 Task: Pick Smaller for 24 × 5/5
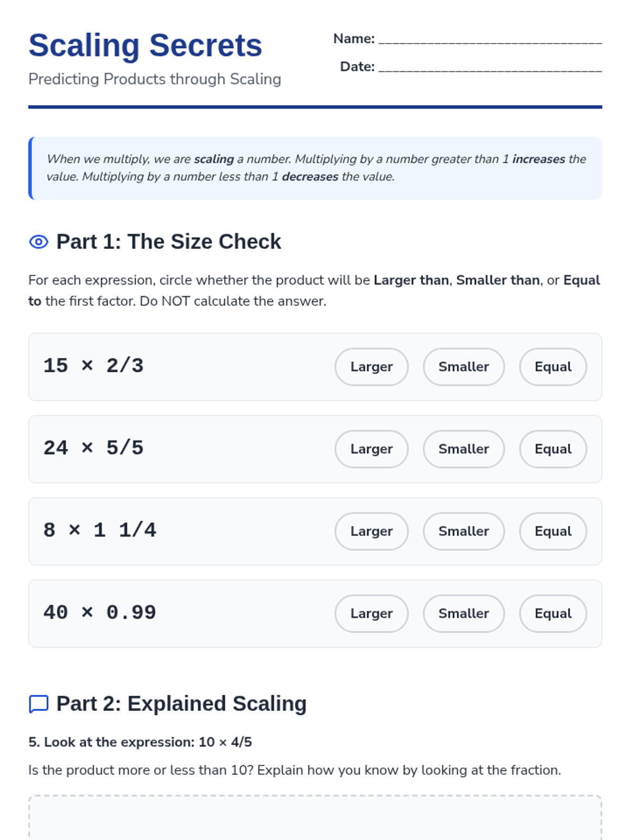pos(464,449)
